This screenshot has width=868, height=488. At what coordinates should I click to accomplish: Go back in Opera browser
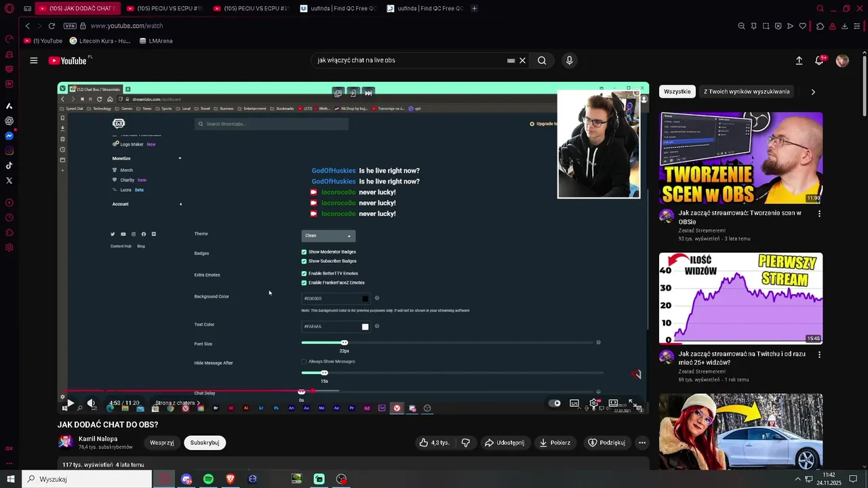coord(27,26)
